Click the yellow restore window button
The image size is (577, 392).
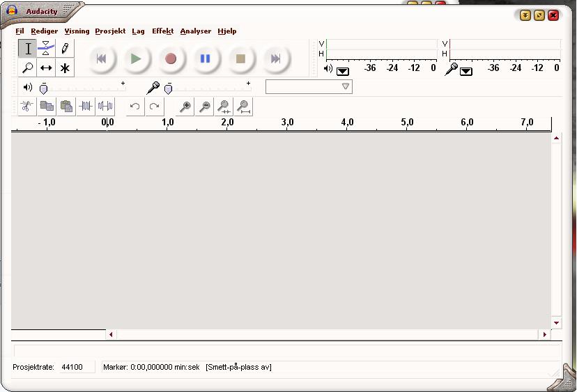539,15
